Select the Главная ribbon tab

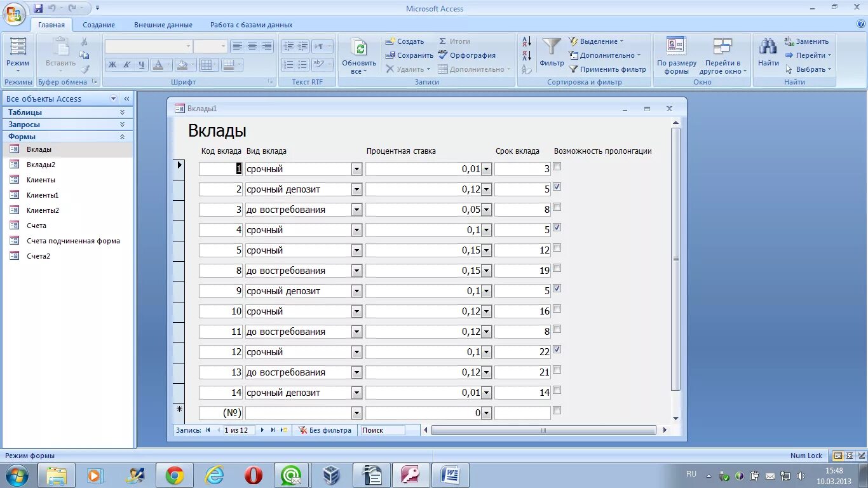point(51,25)
